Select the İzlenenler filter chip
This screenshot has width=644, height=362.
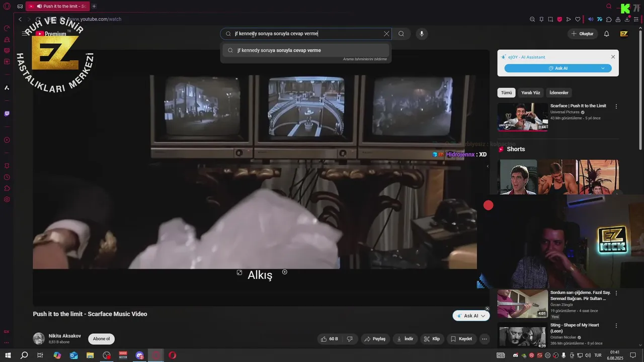pos(558,93)
